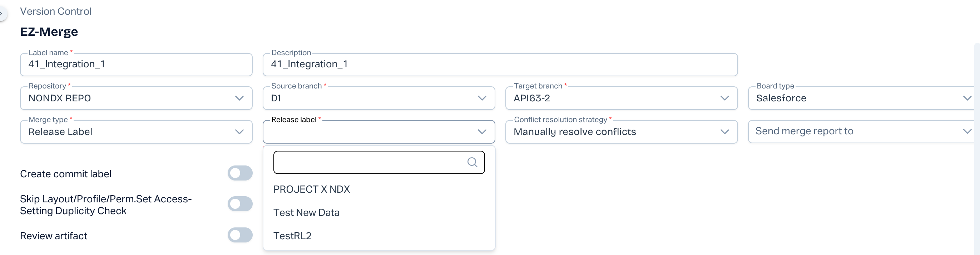The width and height of the screenshot is (980, 255).
Task: Focus the Description text field
Action: coord(500,64)
